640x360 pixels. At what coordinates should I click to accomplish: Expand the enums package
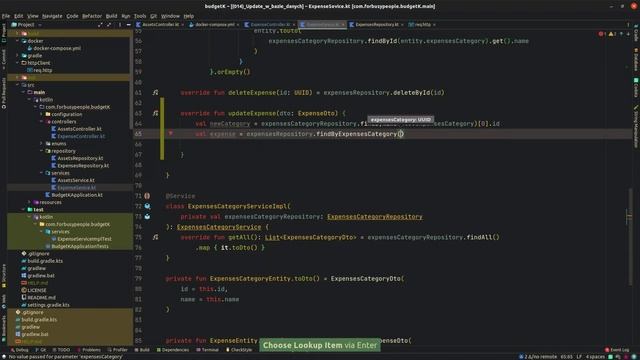click(41, 144)
